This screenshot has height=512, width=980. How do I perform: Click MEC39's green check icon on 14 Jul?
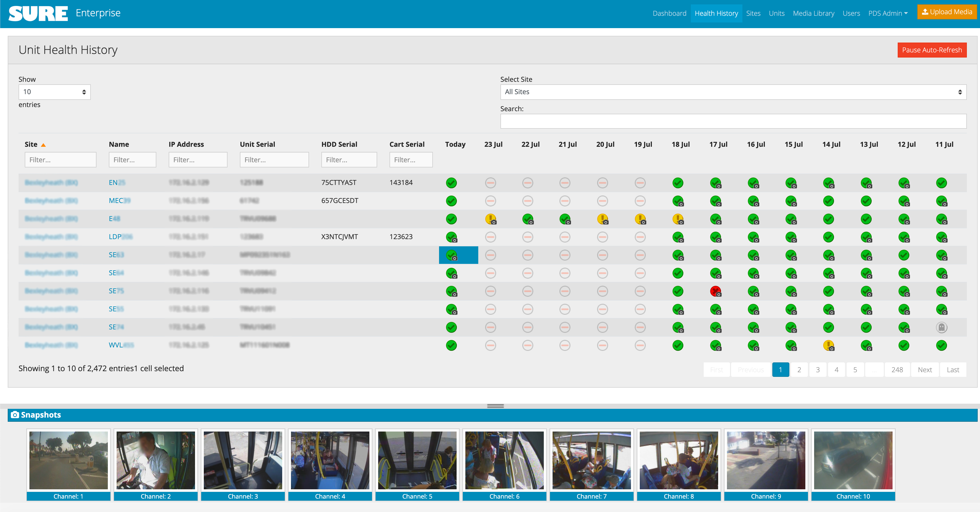point(828,200)
